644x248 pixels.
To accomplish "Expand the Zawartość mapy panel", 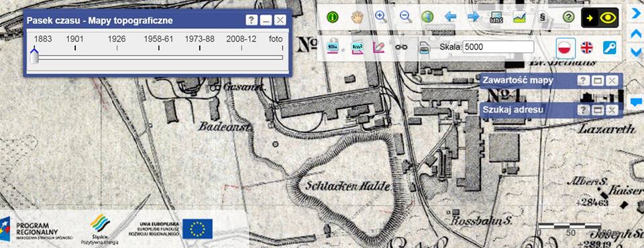I will [x=598, y=80].
